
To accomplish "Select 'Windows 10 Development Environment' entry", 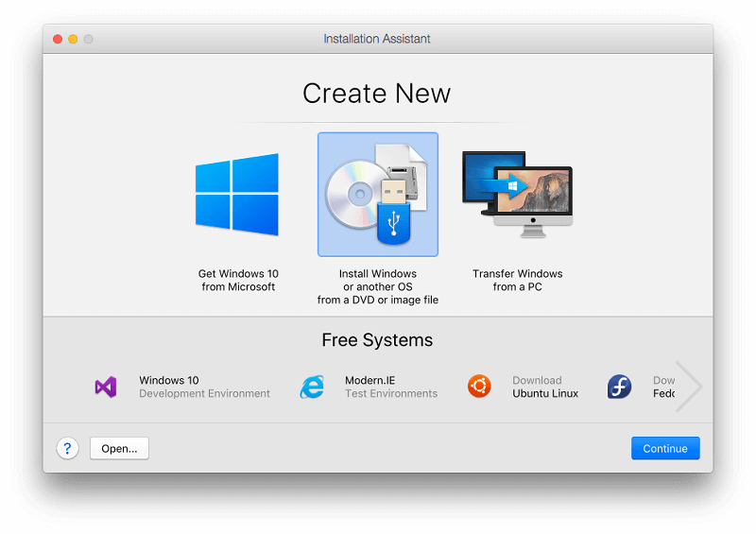I will point(204,387).
